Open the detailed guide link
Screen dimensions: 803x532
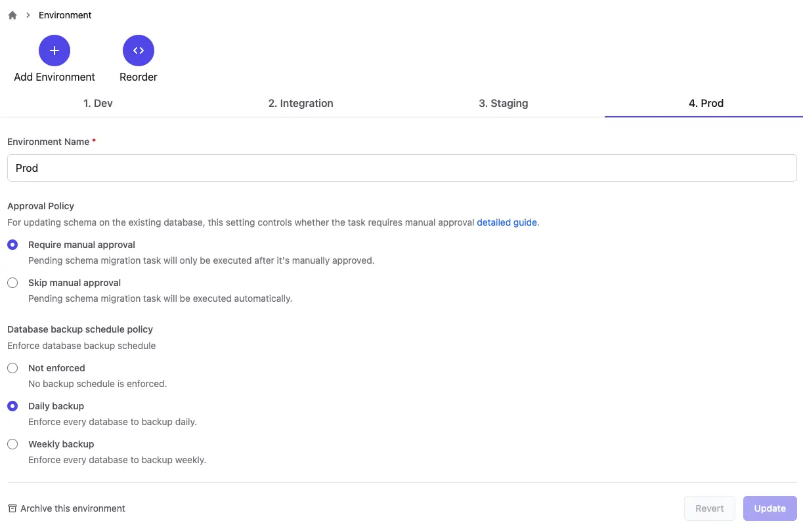(507, 222)
